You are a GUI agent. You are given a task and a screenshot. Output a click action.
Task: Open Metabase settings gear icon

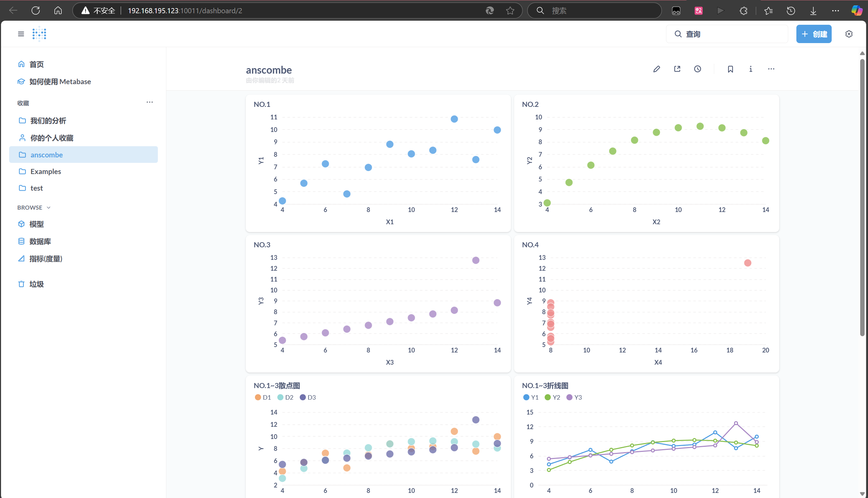(849, 34)
